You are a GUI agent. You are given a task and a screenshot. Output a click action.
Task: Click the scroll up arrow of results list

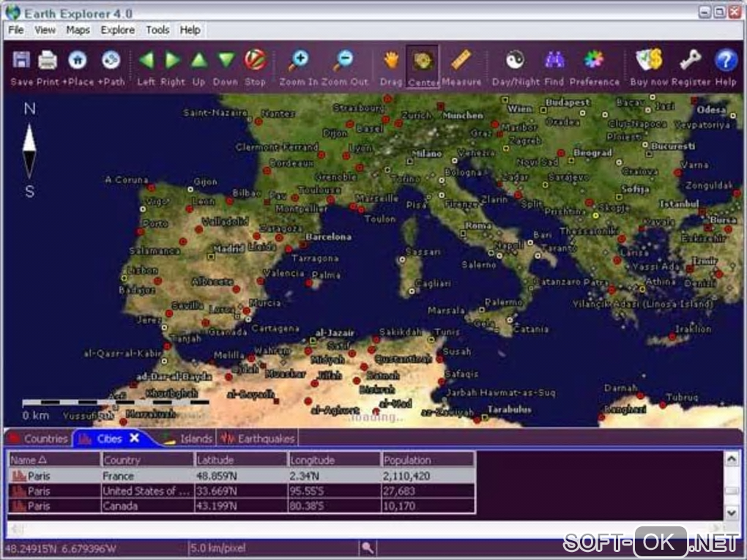[x=732, y=459]
